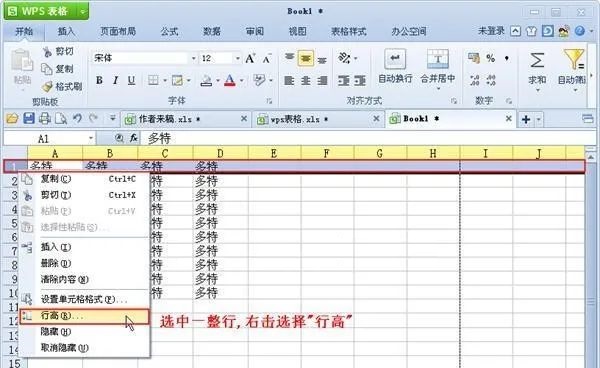Click the increase decimal places icon
Image resolution: width=600 pixels, height=368 pixels.
coord(474,80)
